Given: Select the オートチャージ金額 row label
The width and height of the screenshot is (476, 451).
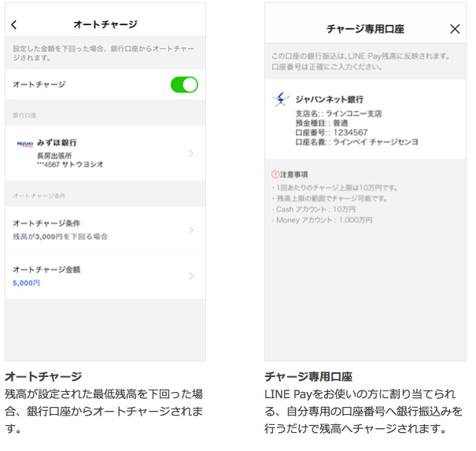Looking at the screenshot, I should point(46,269).
